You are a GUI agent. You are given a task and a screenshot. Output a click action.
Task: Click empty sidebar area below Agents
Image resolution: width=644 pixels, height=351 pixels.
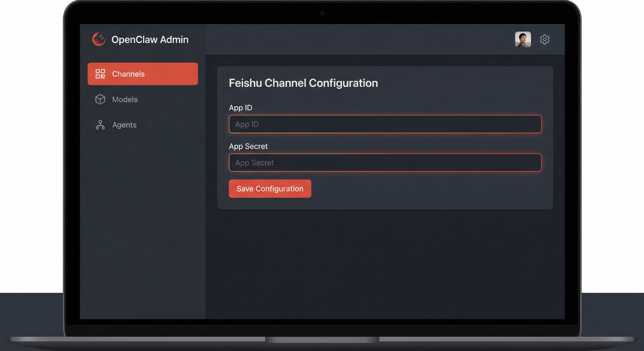pos(142,212)
